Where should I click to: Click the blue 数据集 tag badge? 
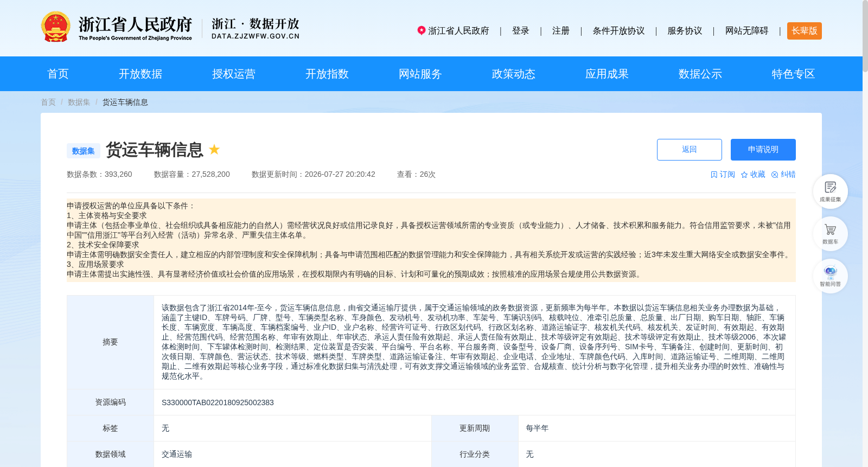pos(84,151)
